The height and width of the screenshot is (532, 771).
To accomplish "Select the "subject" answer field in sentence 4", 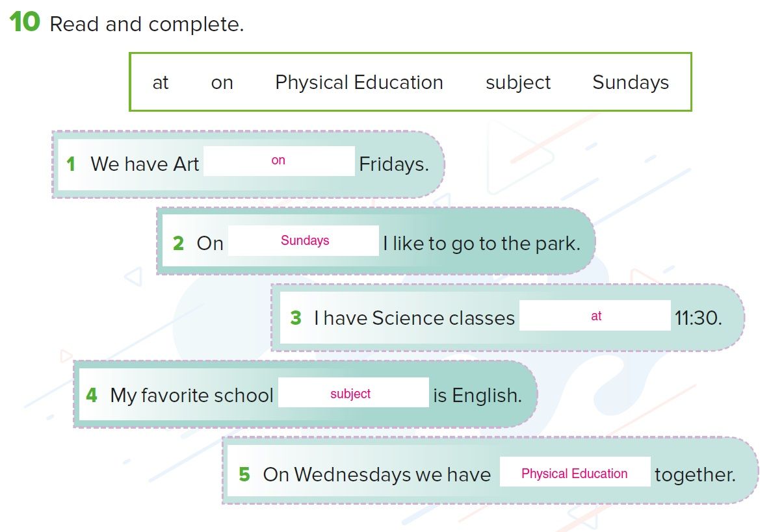I will [354, 392].
